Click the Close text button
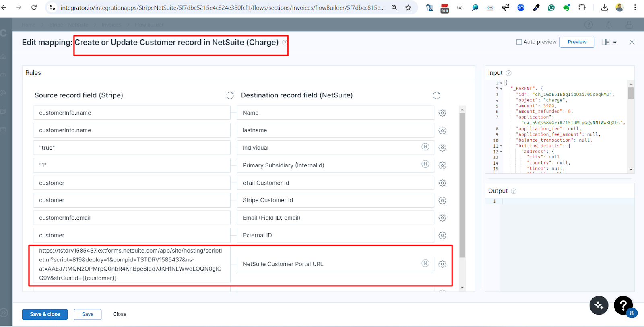644x327 pixels. click(x=120, y=314)
